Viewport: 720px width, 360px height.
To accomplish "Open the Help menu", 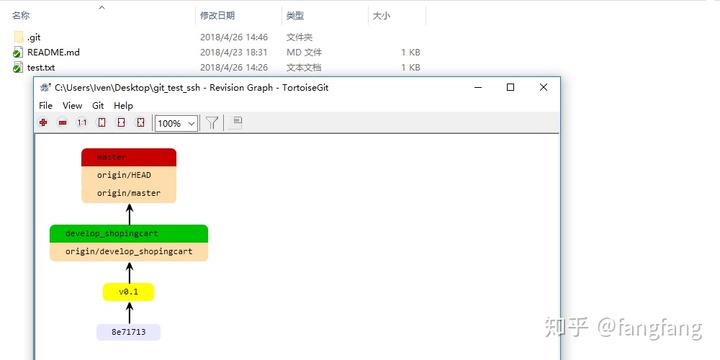I will click(123, 106).
